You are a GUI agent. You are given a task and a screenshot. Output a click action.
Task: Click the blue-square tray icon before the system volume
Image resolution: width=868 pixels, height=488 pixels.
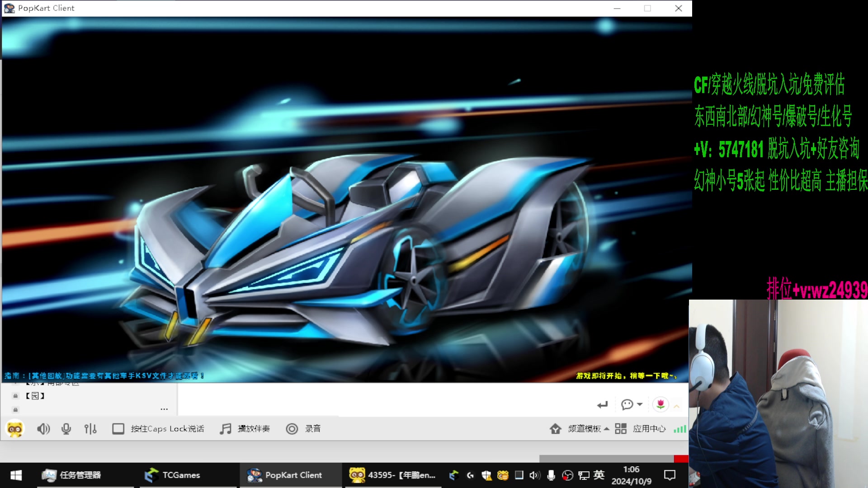519,475
